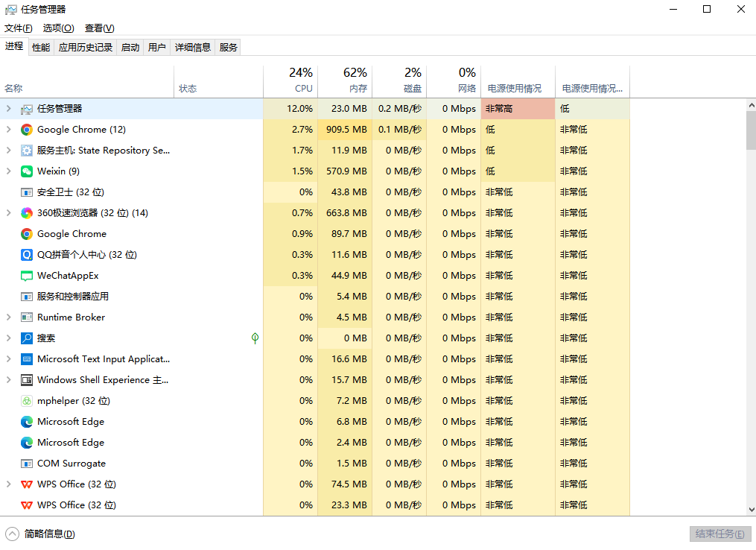Viewport: 756px width, 550px height.
Task: Select the 663.8 MB memory cell
Action: [x=345, y=212]
